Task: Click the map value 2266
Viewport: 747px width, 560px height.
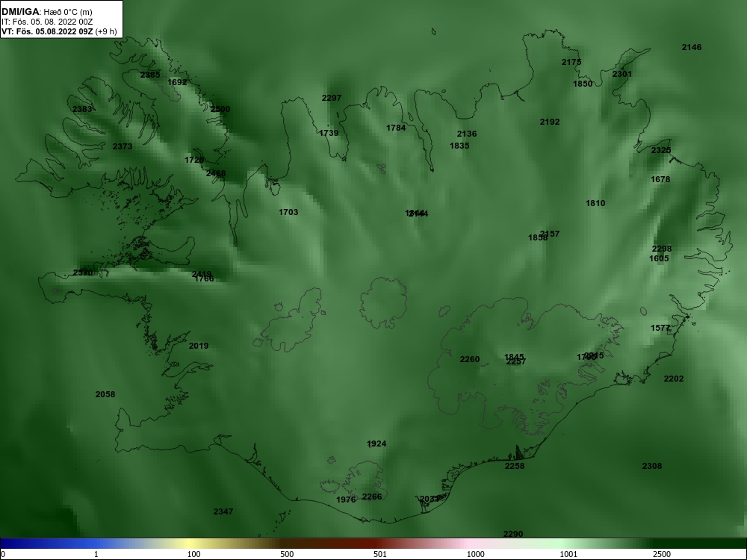Action: point(372,497)
